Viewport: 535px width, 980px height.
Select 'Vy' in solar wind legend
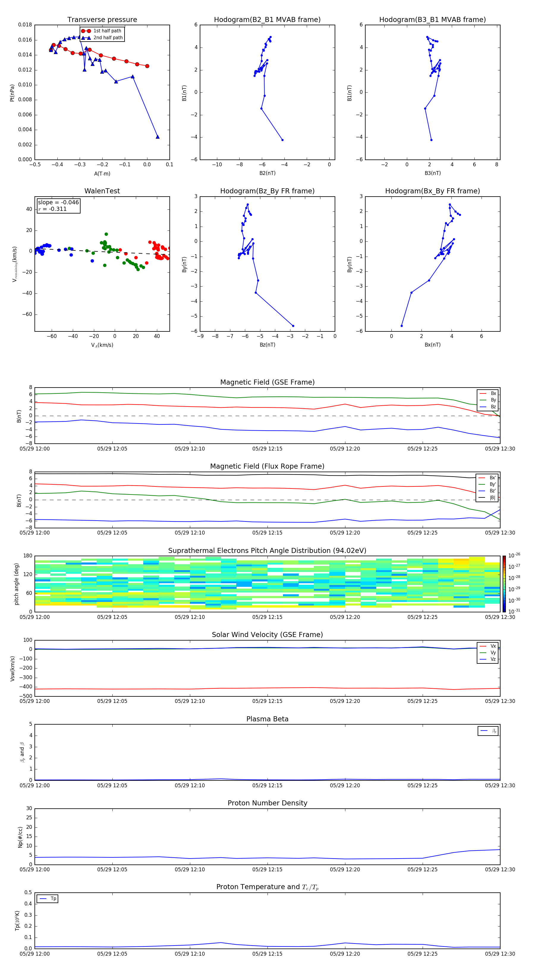488,652
